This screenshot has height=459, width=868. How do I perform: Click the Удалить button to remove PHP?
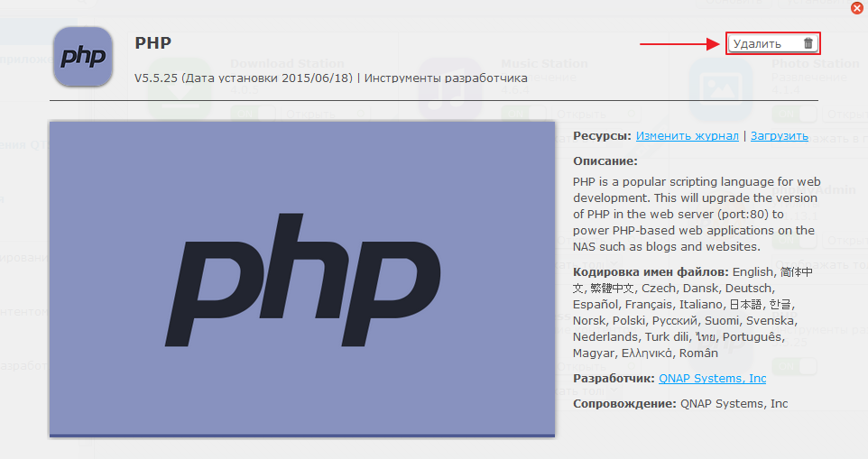(772, 43)
